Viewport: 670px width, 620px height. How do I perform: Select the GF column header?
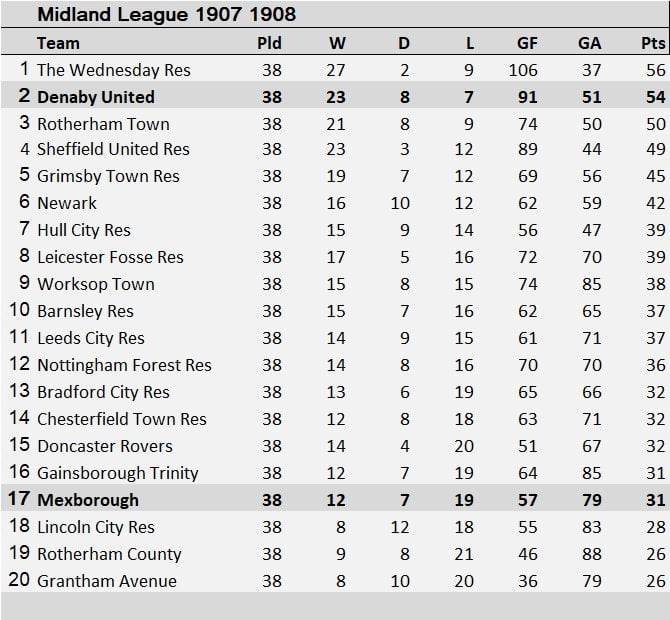tap(527, 43)
